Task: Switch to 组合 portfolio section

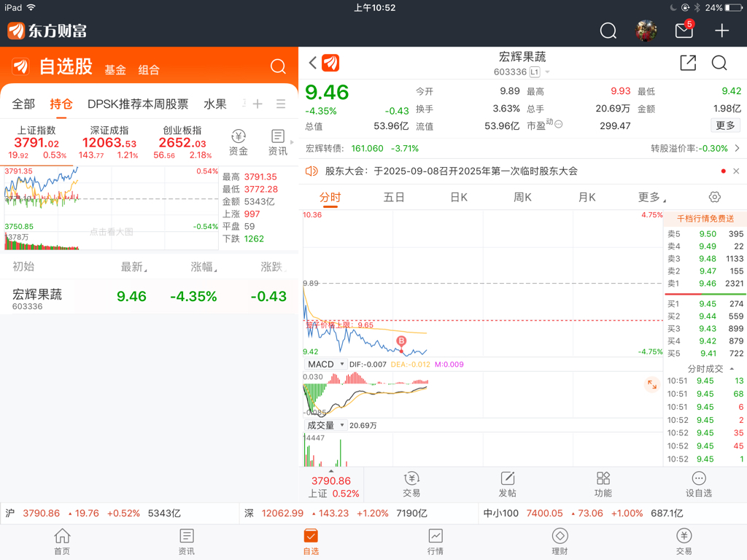Action: tap(149, 69)
